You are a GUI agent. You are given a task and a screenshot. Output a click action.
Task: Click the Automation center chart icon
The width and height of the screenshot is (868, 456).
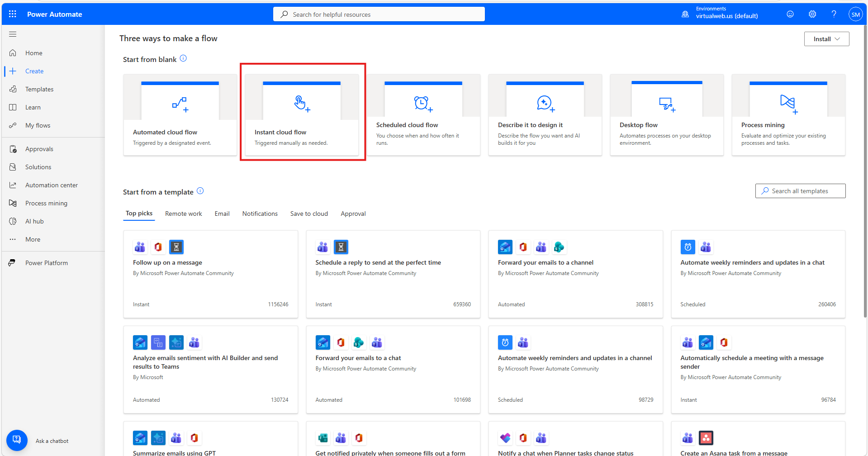(13, 185)
